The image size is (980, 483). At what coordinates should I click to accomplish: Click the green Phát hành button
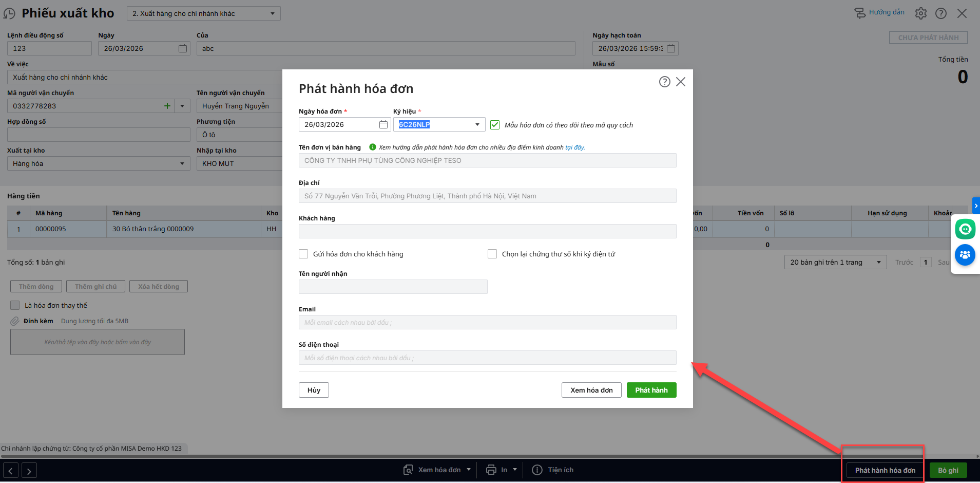[x=651, y=390]
